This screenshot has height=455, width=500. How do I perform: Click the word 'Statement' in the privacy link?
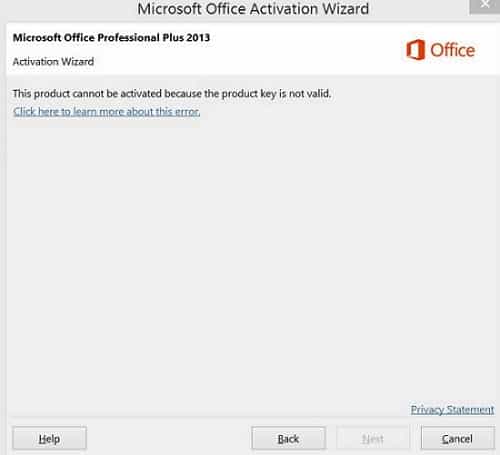tap(470, 409)
